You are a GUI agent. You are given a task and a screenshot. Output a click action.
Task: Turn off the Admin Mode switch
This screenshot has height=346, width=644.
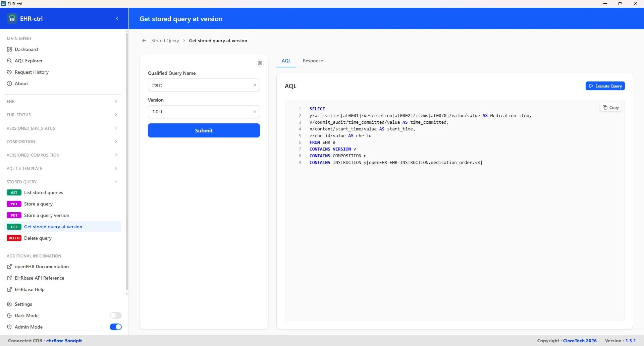116,327
